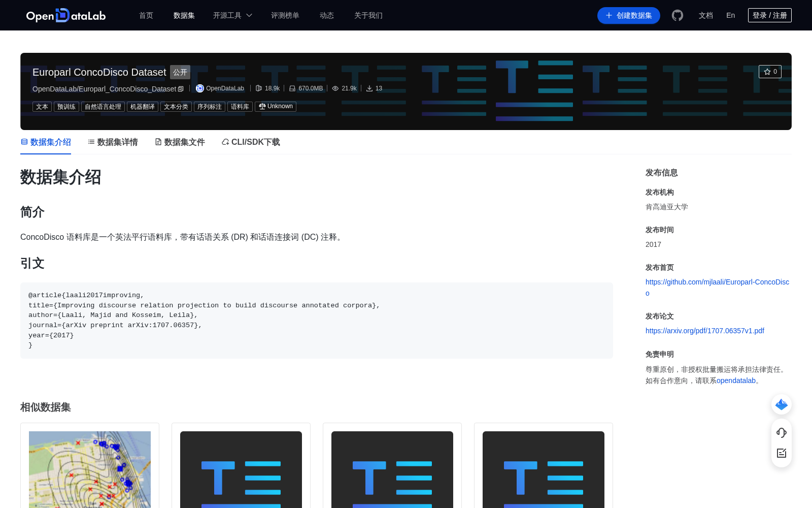Open the map thumbnail similar dataset
The image size is (812, 508).
90,469
